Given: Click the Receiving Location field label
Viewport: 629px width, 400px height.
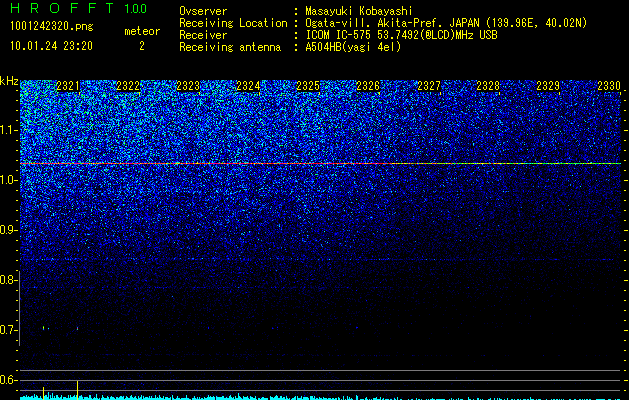Looking at the screenshot, I should [x=233, y=23].
